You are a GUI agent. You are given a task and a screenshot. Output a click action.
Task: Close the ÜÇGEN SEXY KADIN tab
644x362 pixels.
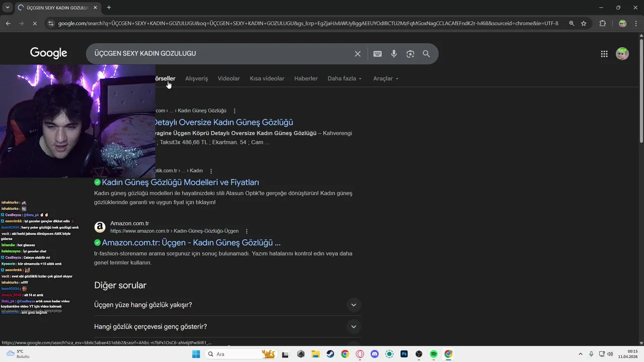[95, 8]
